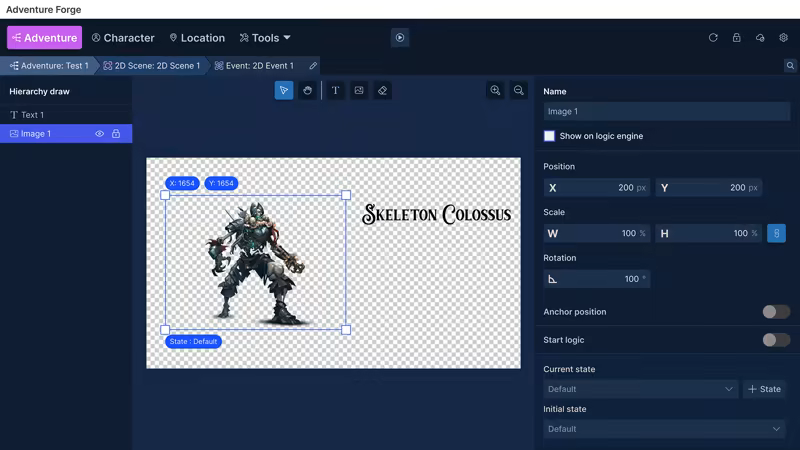The image size is (800, 450).
Task: Click the add State button
Action: (765, 389)
